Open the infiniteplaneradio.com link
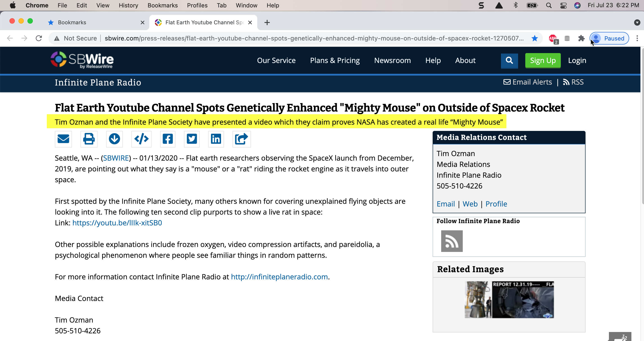 click(x=279, y=277)
